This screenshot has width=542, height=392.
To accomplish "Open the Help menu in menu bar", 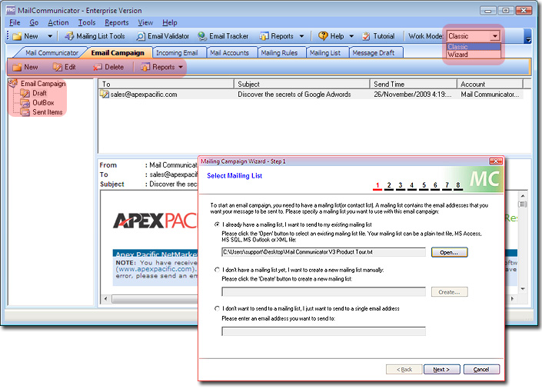I will (170, 22).
